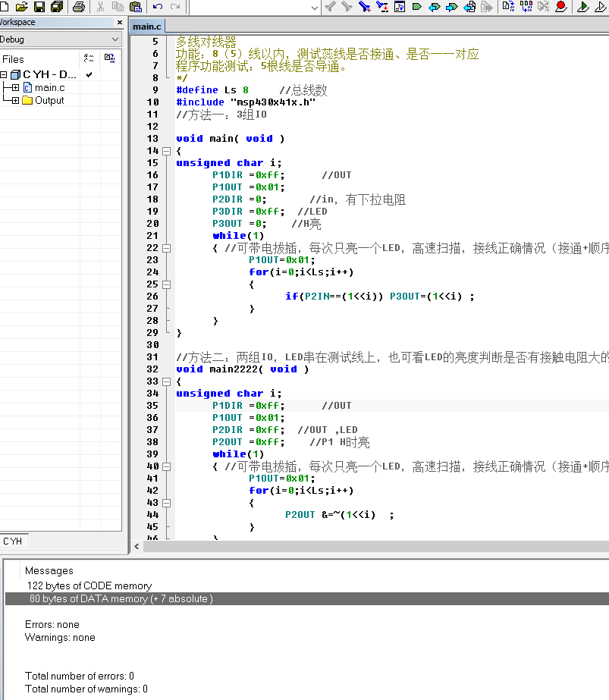Image resolution: width=609 pixels, height=700 pixels.
Task: Open the Debug configuration dropdown
Action: [115, 39]
